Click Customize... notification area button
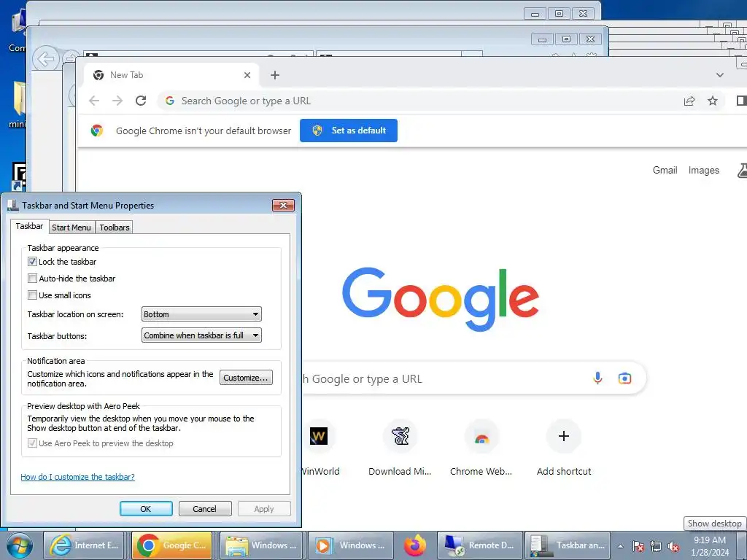747x560 pixels. click(246, 378)
